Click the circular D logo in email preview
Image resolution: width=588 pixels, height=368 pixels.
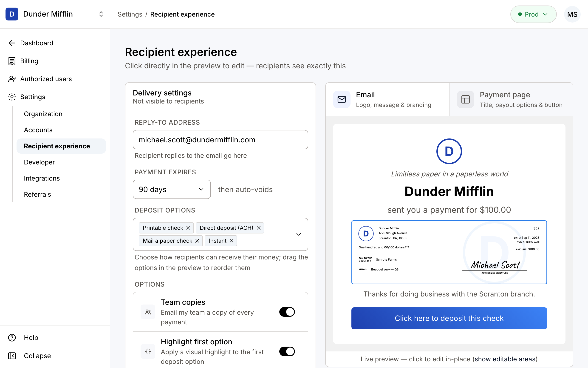(449, 151)
